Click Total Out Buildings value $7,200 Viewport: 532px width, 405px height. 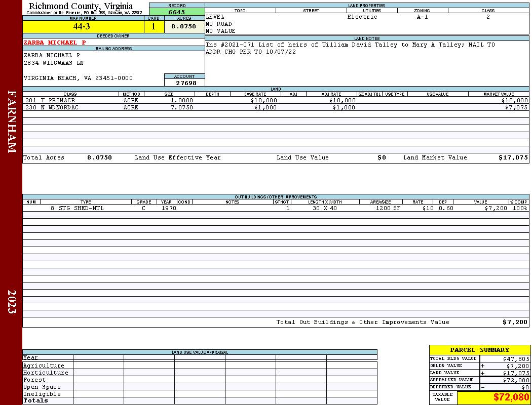click(x=515, y=322)
